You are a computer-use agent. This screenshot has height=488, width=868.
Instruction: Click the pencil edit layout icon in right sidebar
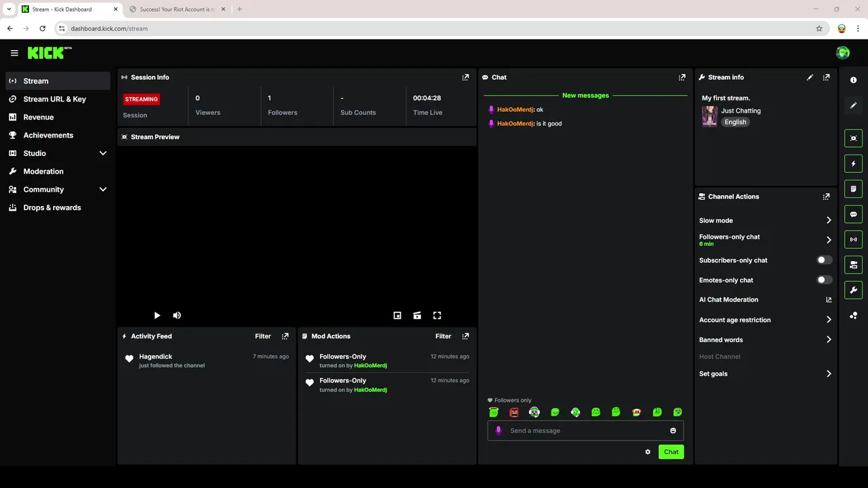[853, 106]
